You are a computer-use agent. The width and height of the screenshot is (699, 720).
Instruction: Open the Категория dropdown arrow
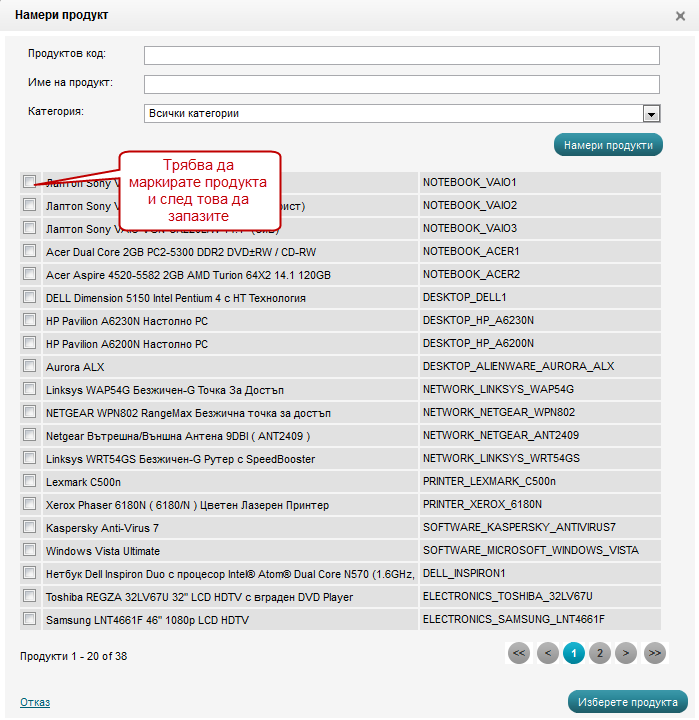click(x=651, y=114)
